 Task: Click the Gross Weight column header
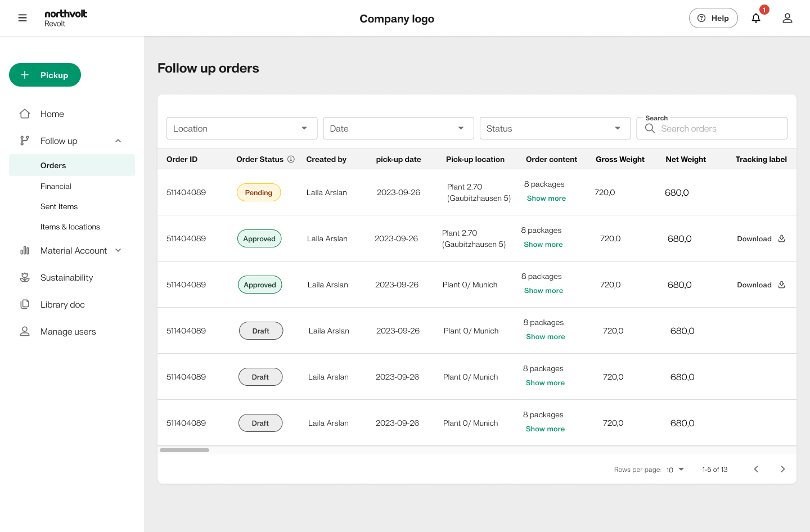(620, 159)
